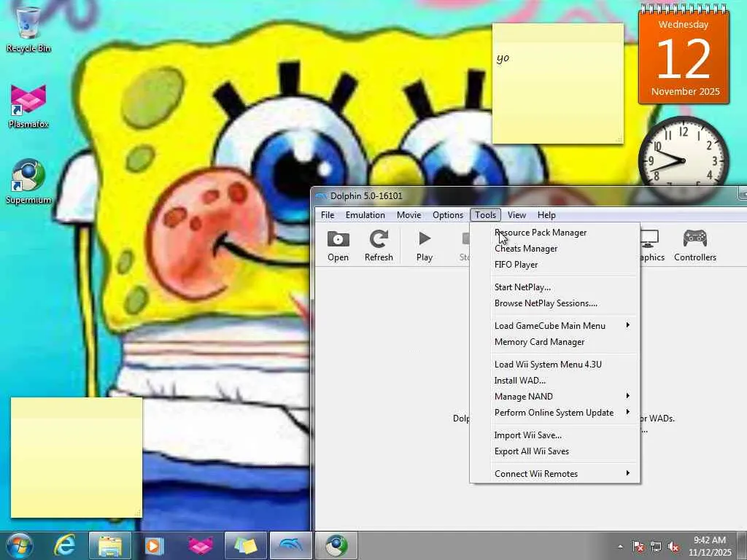Image resolution: width=747 pixels, height=560 pixels.
Task: Click the calendar gadget showing 12
Action: (x=684, y=54)
